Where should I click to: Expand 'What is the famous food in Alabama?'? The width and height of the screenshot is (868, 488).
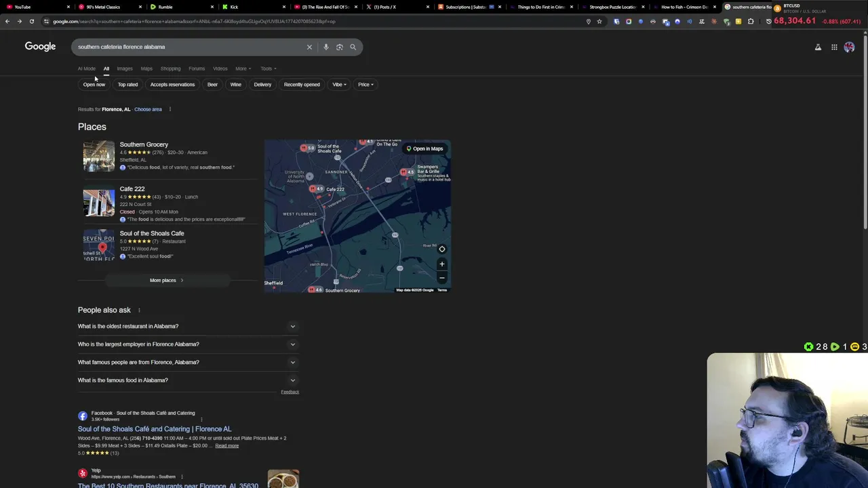pos(188,380)
